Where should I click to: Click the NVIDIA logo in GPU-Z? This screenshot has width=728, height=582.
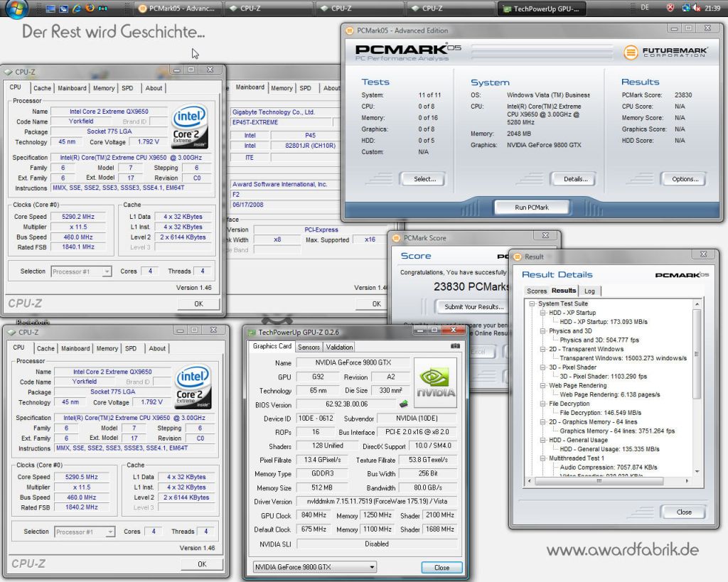point(436,383)
